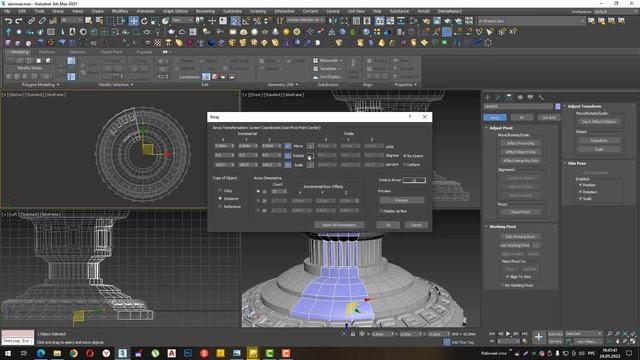Open the Rendering menu

pos(205,11)
